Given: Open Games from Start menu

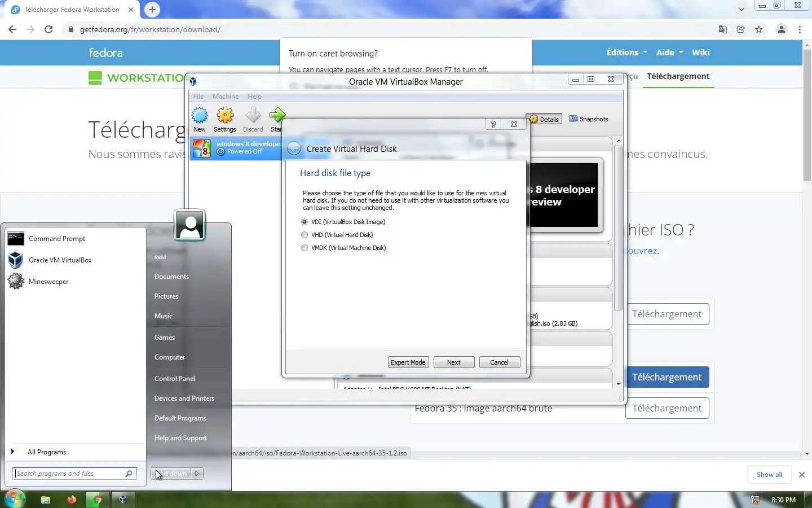Looking at the screenshot, I should click(x=165, y=338).
